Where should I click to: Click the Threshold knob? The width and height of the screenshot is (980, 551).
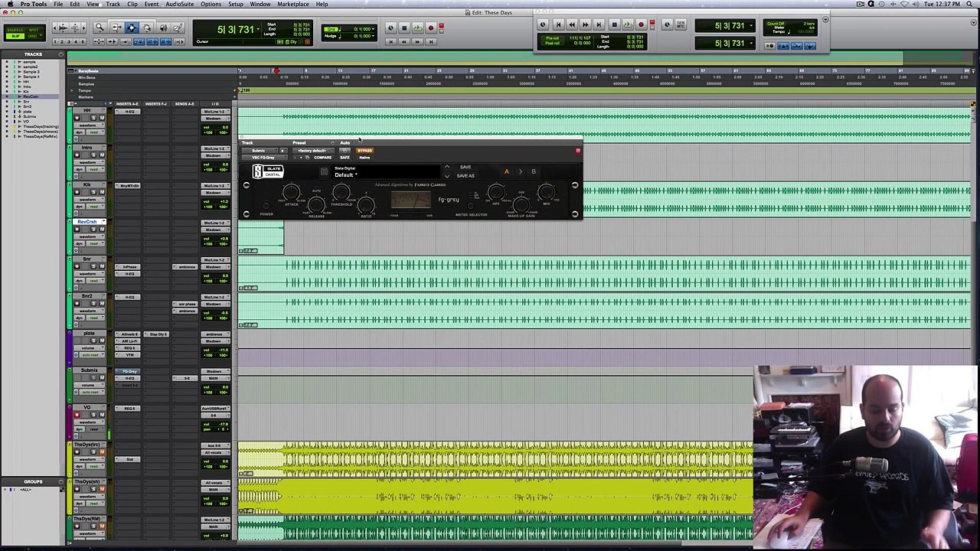pos(340,191)
